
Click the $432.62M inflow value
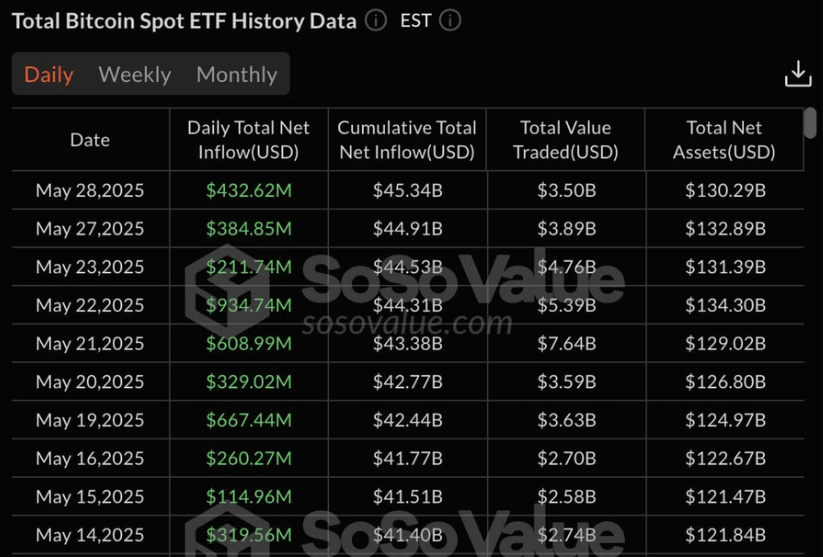249,190
